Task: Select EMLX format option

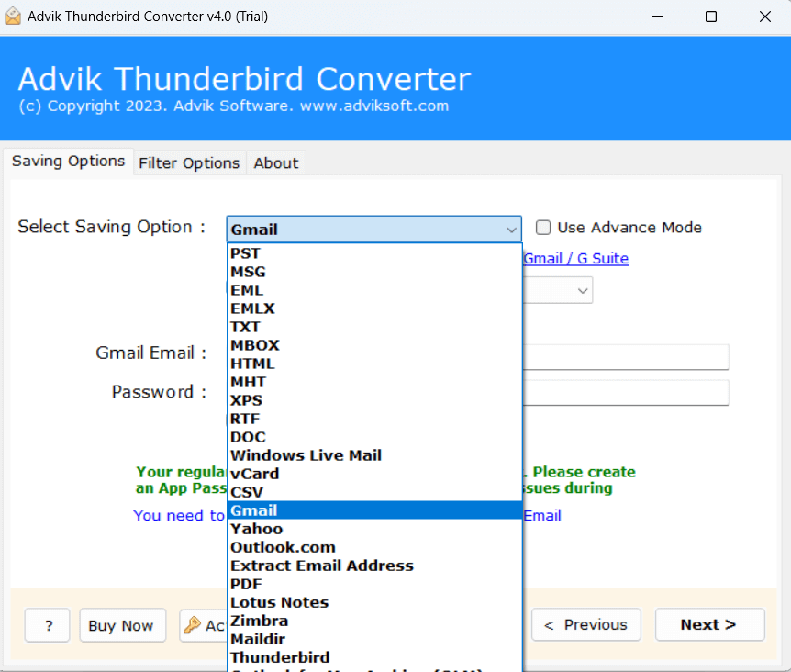Action: coord(374,308)
